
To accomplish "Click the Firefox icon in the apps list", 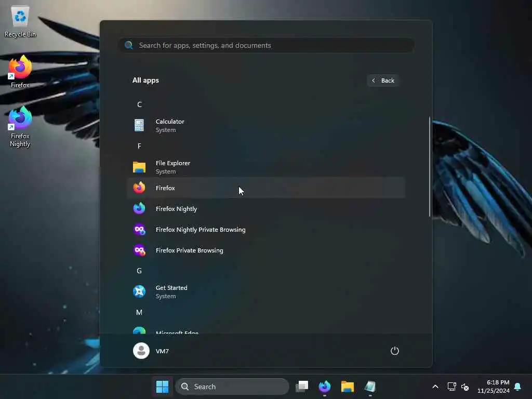I will click(139, 188).
